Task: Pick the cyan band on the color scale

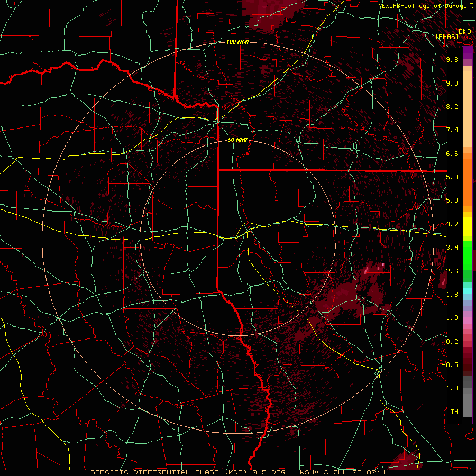Action: pos(467,291)
